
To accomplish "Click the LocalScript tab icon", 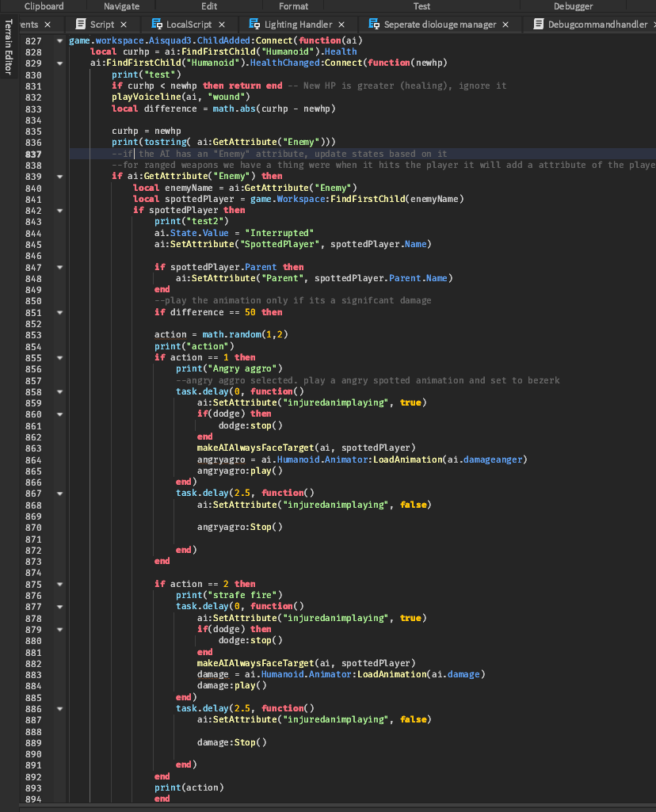I will (x=156, y=24).
